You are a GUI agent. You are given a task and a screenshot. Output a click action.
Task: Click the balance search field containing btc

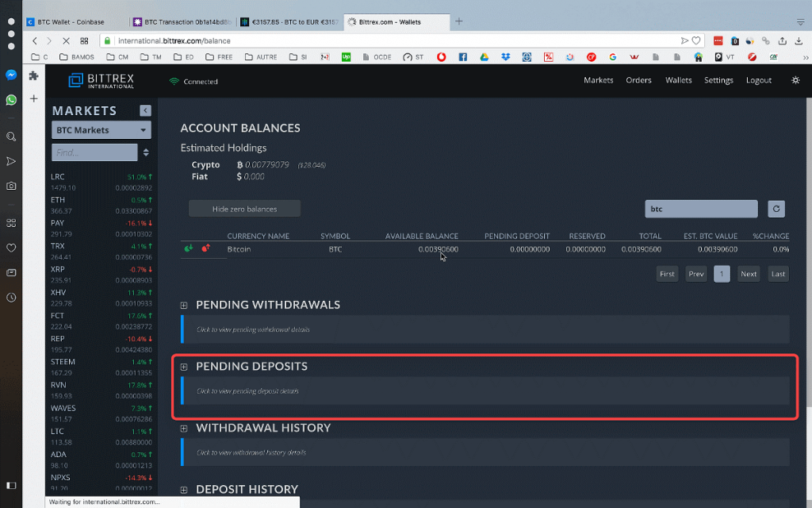701,209
